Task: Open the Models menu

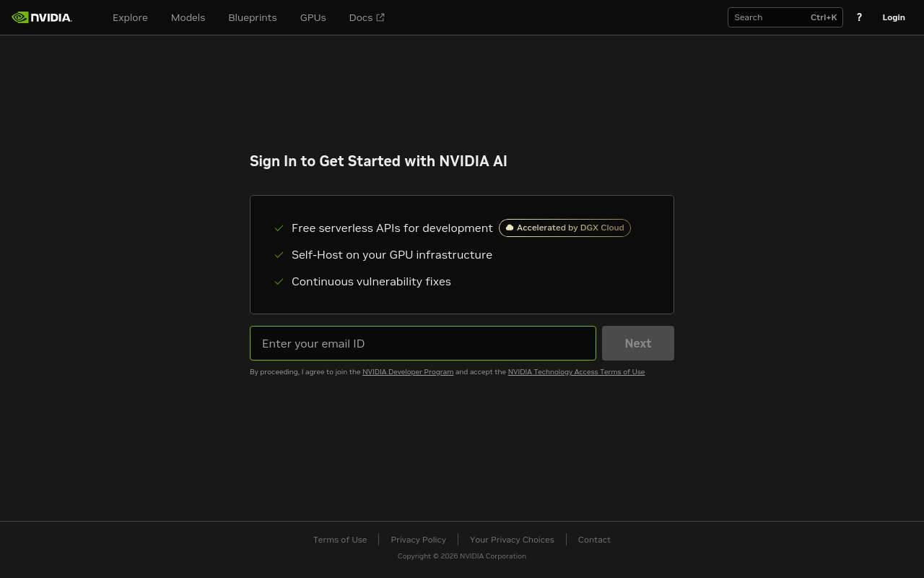Action: click(x=188, y=17)
